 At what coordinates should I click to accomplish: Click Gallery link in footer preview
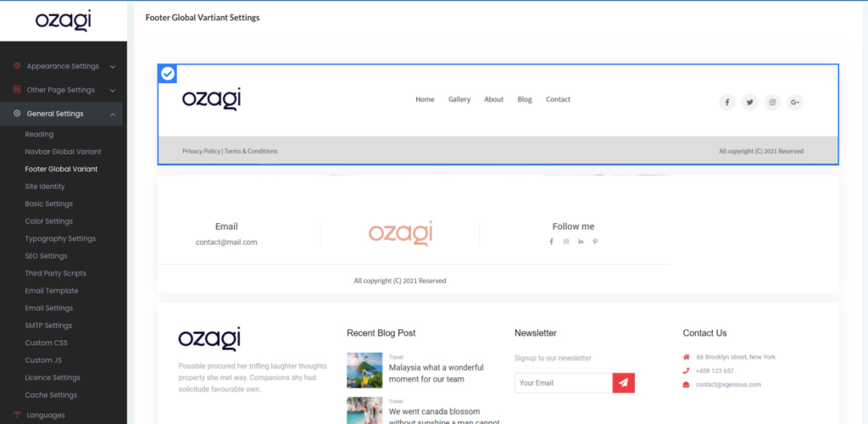coord(459,99)
